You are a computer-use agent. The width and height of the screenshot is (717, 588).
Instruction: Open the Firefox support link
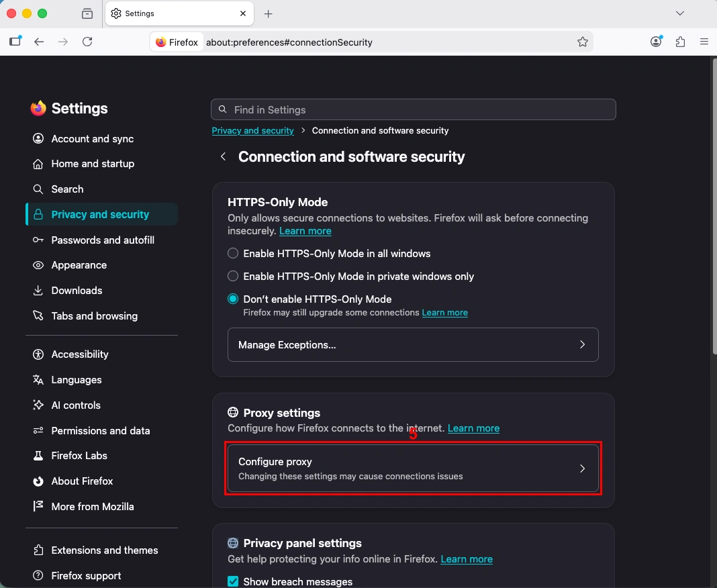(101, 576)
